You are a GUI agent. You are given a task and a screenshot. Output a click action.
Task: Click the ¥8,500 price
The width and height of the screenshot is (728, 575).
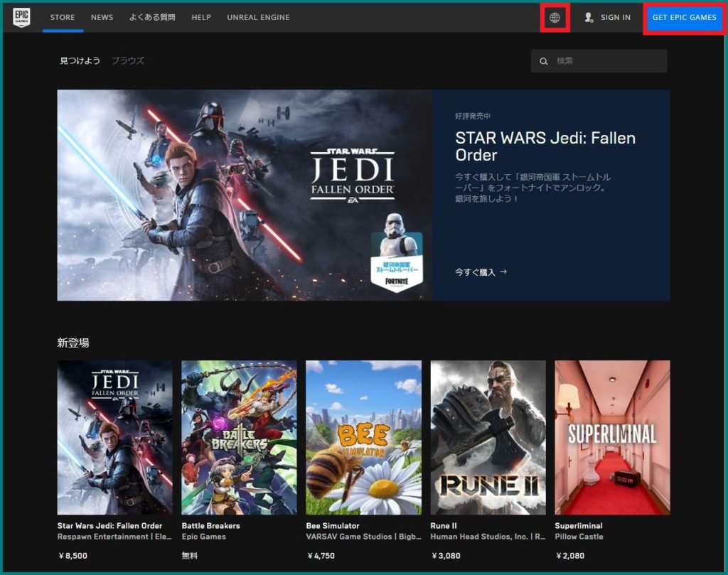point(73,556)
